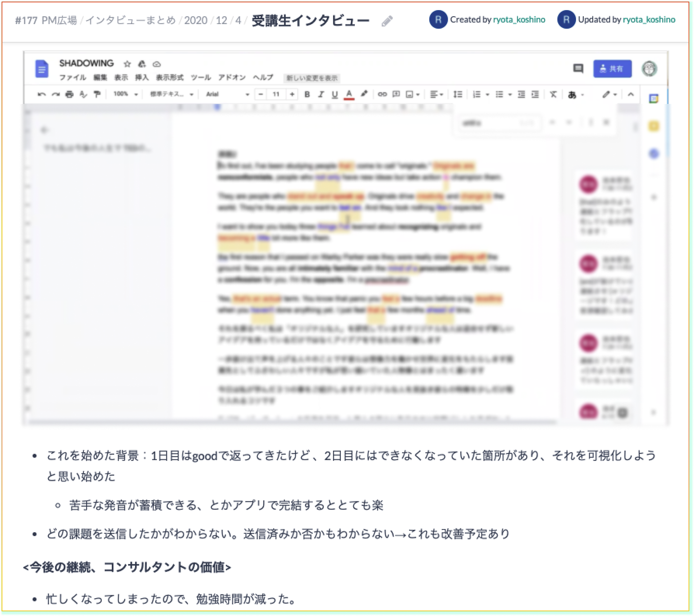Open the editing mode pencil dropdown

[609, 94]
